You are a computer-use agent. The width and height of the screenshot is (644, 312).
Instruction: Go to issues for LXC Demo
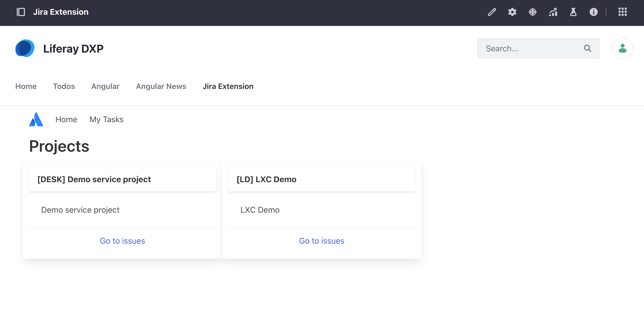coord(321,241)
